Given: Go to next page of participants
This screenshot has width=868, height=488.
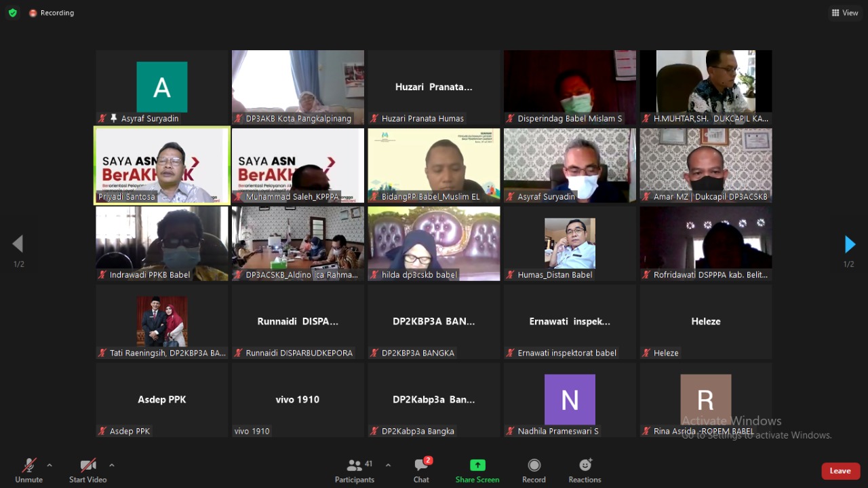Looking at the screenshot, I should tap(849, 244).
